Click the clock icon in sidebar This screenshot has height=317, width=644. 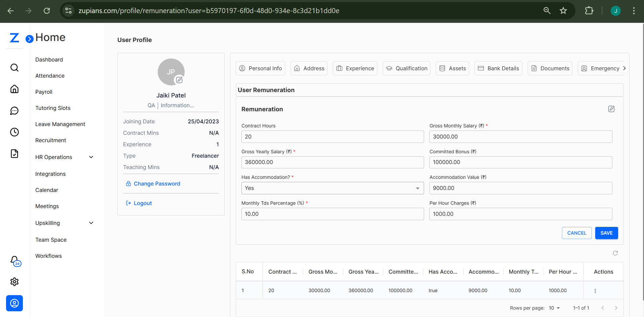tap(14, 132)
